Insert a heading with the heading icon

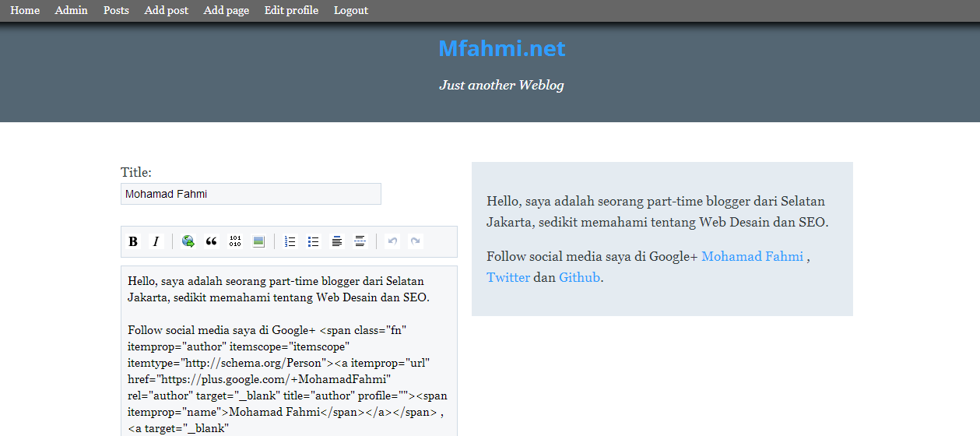click(336, 241)
